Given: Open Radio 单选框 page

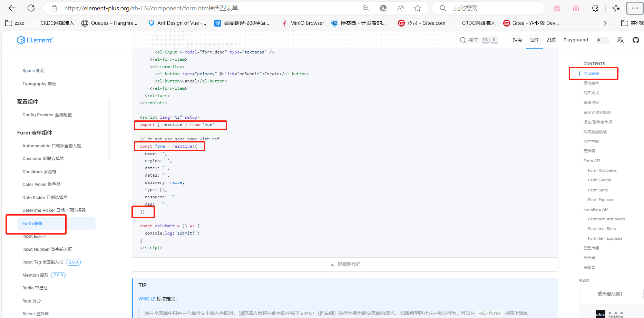Looking at the screenshot, I should tap(35, 288).
